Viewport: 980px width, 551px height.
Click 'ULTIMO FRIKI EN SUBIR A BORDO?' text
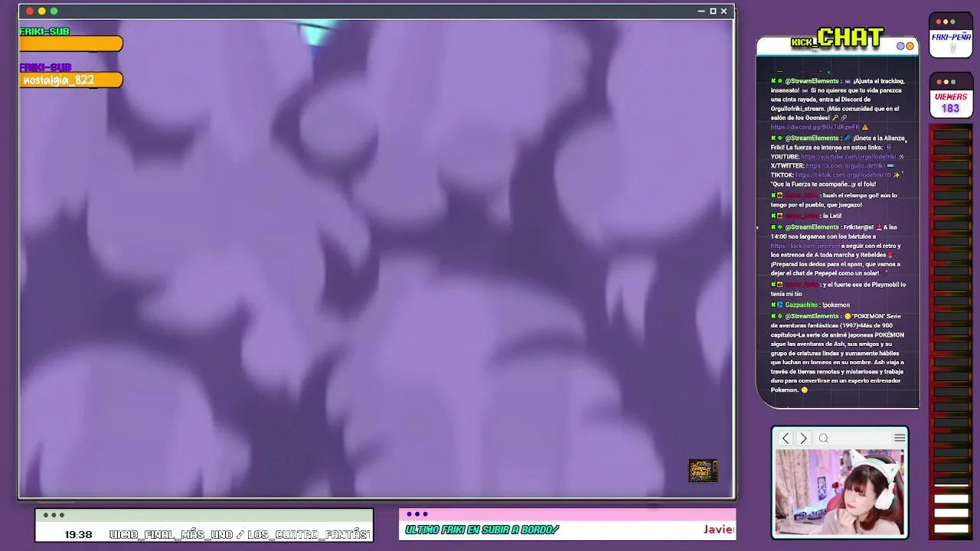tap(482, 530)
